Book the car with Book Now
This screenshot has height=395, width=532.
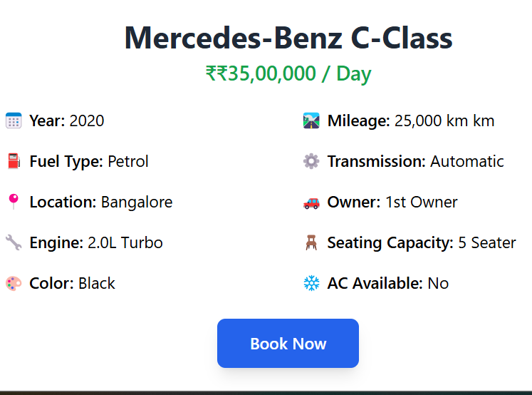click(288, 344)
